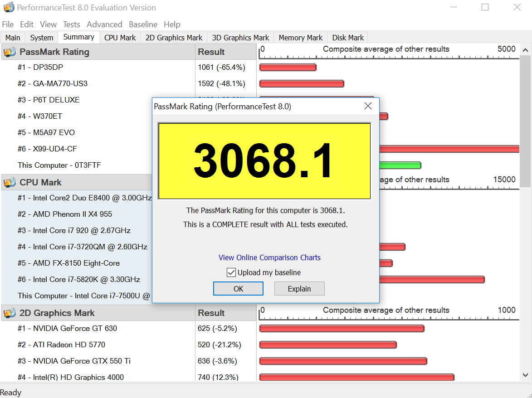Click OK in the PassMark Rating dialog
This screenshot has width=532, height=398.
238,288
